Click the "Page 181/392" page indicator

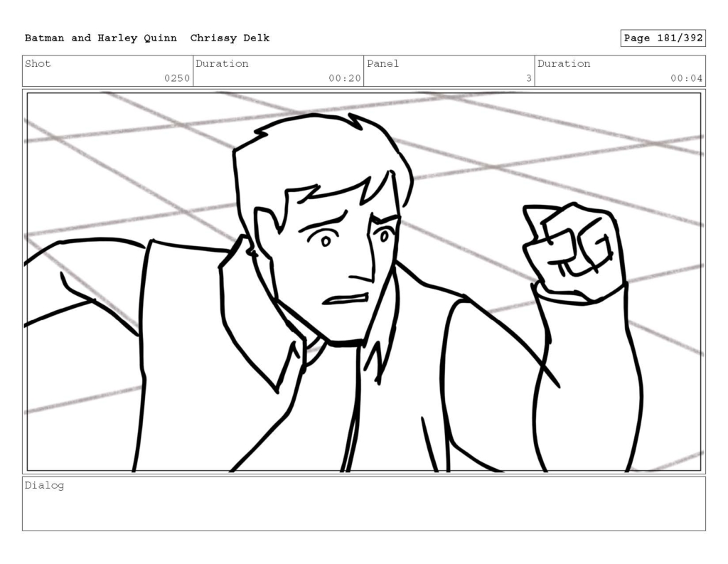pos(663,38)
